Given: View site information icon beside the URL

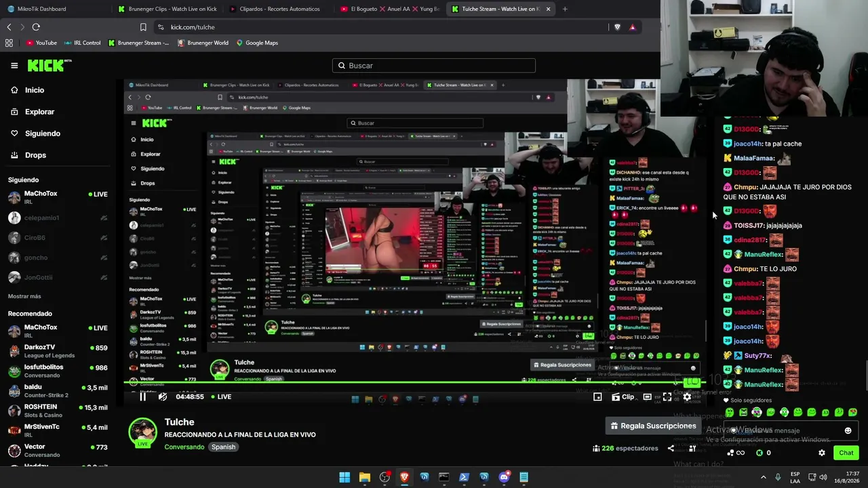Looking at the screenshot, I should coord(161,27).
